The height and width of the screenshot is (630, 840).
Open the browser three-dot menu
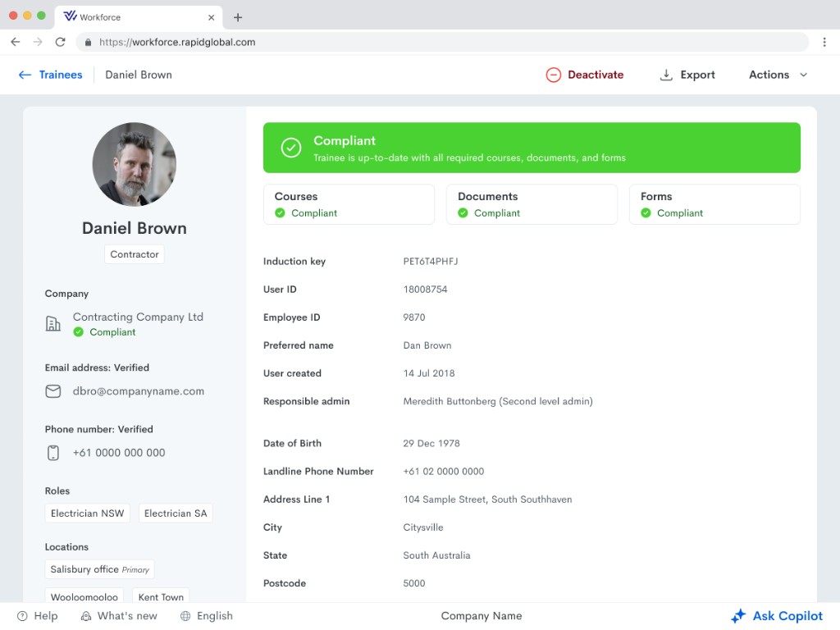[x=824, y=43]
